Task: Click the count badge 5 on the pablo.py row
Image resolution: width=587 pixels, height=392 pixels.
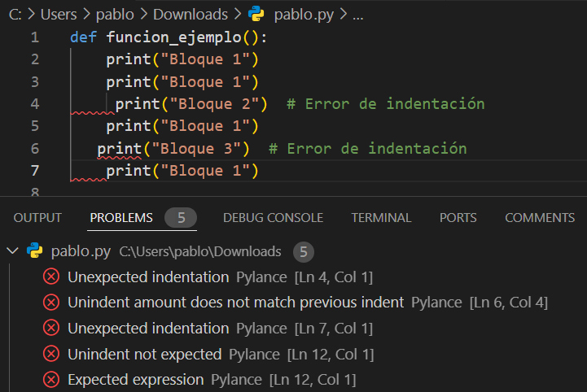Action: [304, 252]
